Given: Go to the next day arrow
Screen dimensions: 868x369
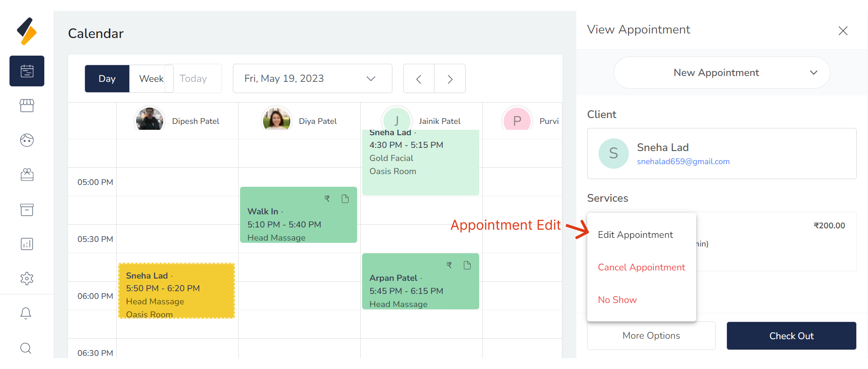Looking at the screenshot, I should point(450,79).
